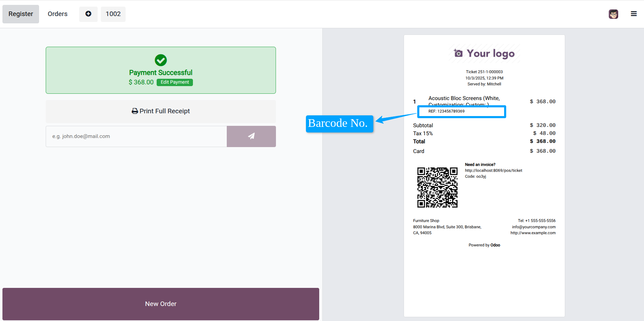Viewport: 644px width, 321px height.
Task: Switch to the Orders tab
Action: pyautogui.click(x=58, y=14)
